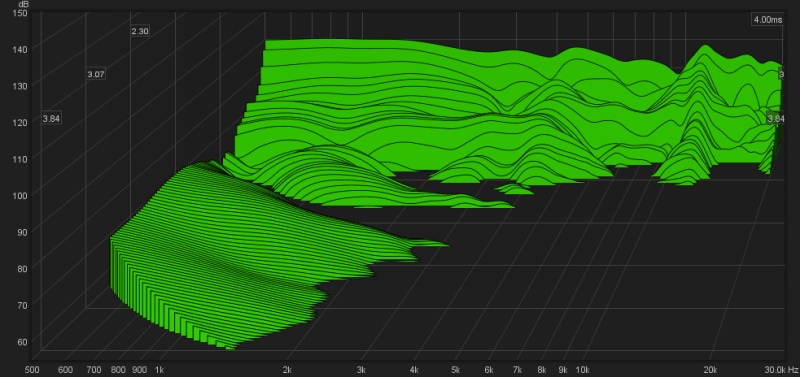Click the 1k frequency axis label
The width and height of the screenshot is (800, 377).
click(x=159, y=369)
